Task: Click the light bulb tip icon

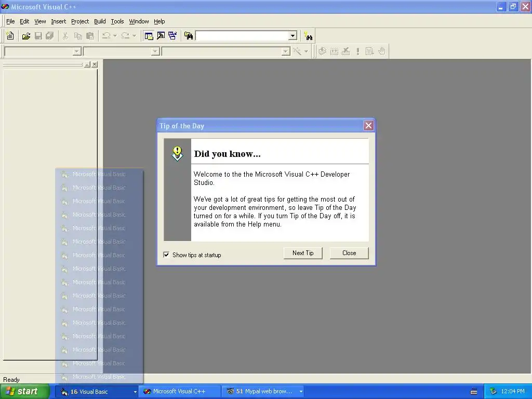Action: coord(177,154)
